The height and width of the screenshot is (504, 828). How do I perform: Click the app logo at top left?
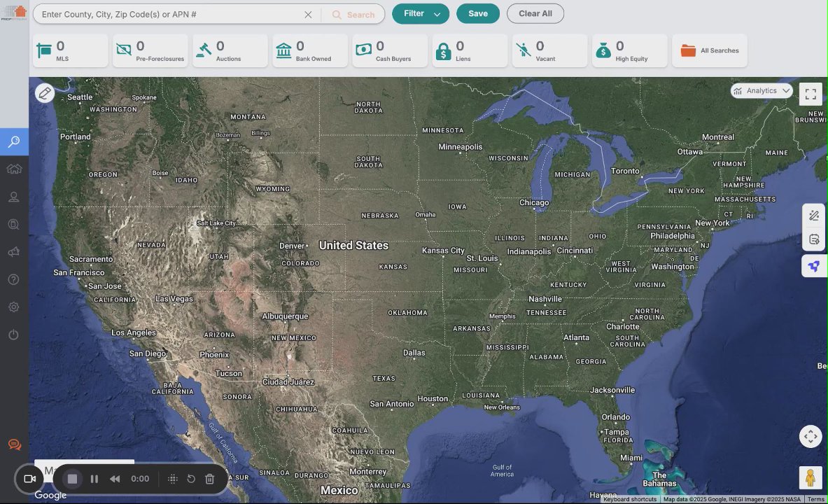(x=14, y=13)
